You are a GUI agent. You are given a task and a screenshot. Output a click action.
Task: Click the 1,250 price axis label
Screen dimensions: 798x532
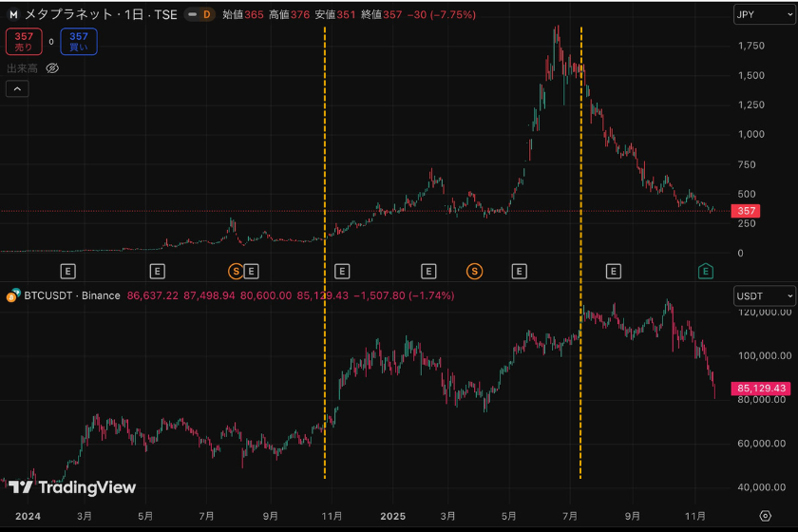751,104
